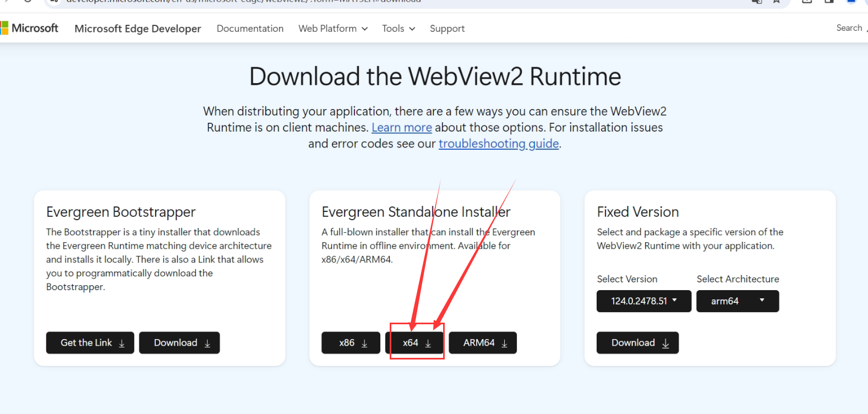868x414 pixels.
Task: Expand the Tools dropdown menu
Action: click(x=398, y=29)
